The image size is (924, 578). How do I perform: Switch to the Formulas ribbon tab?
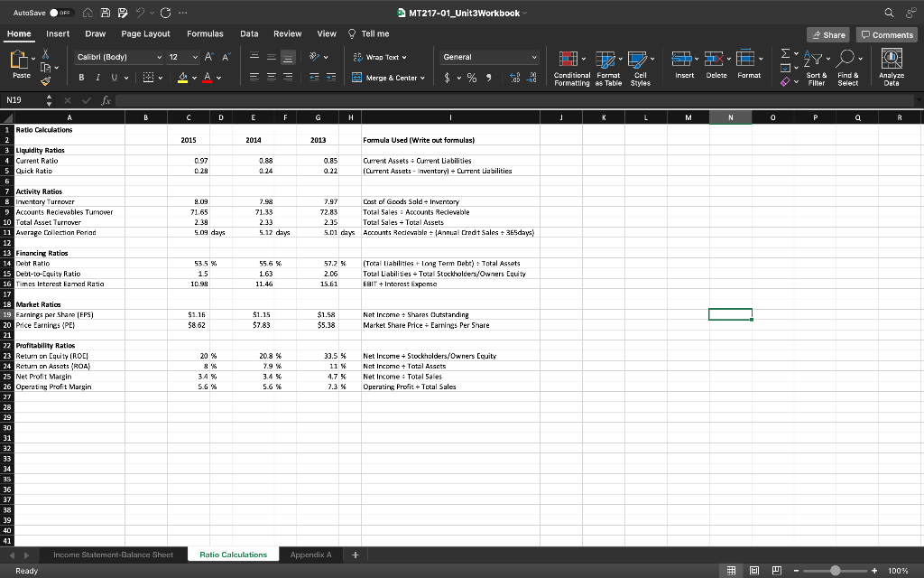point(205,33)
